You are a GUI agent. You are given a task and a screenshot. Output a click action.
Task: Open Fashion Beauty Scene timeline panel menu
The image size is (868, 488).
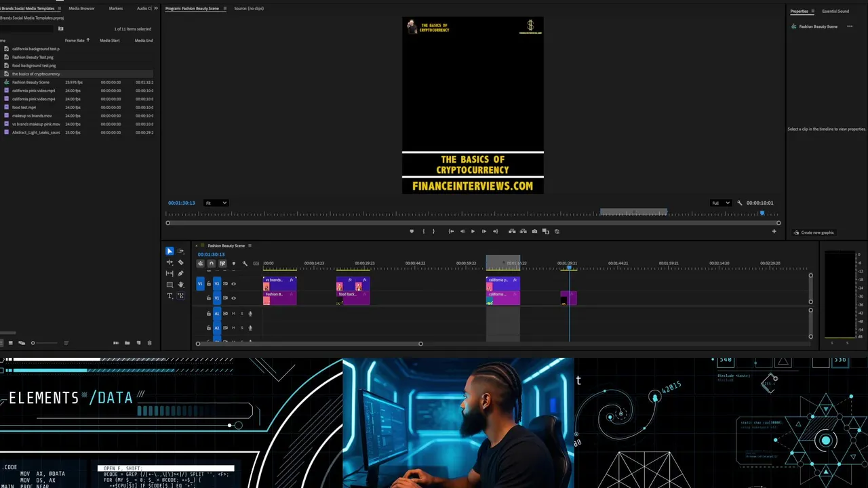click(x=250, y=245)
